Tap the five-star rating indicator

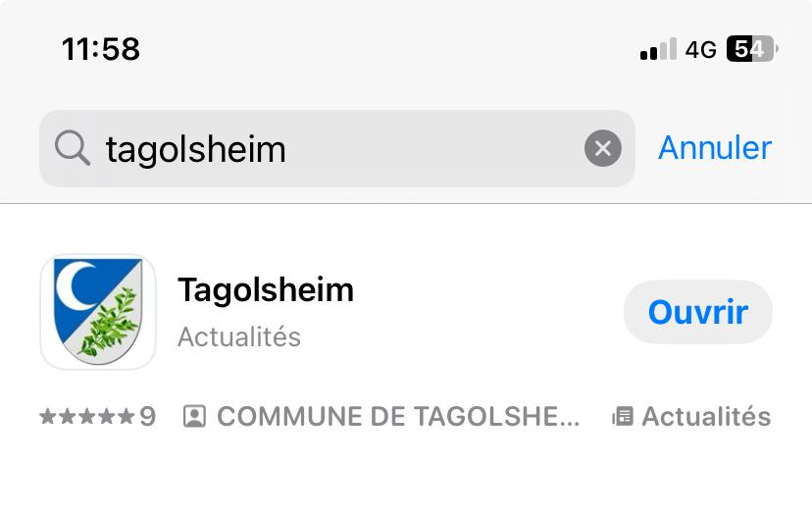(x=86, y=416)
